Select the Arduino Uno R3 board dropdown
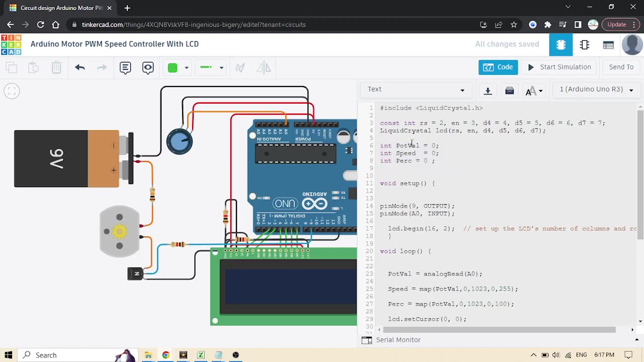Screen dimensions: 644x362 [x=596, y=89]
